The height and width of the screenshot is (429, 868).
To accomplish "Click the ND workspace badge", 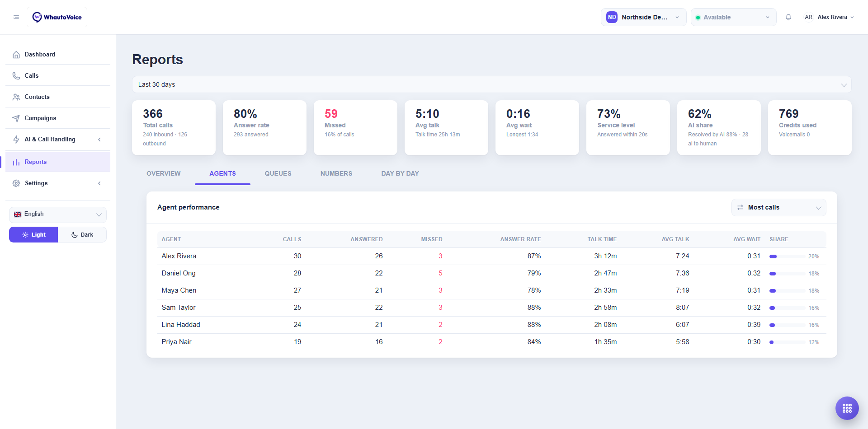I will click(612, 17).
